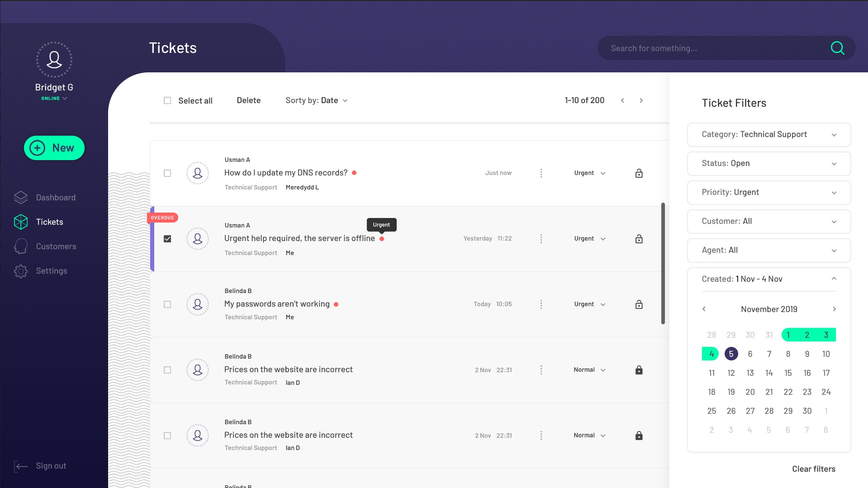
Task: Open the Sort by Date dropdown
Action: tap(317, 100)
